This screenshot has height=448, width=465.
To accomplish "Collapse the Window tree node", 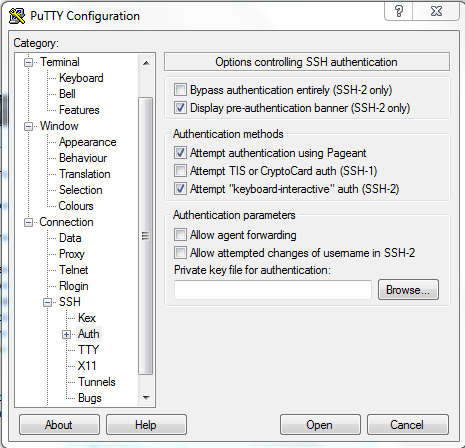I will click(28, 126).
